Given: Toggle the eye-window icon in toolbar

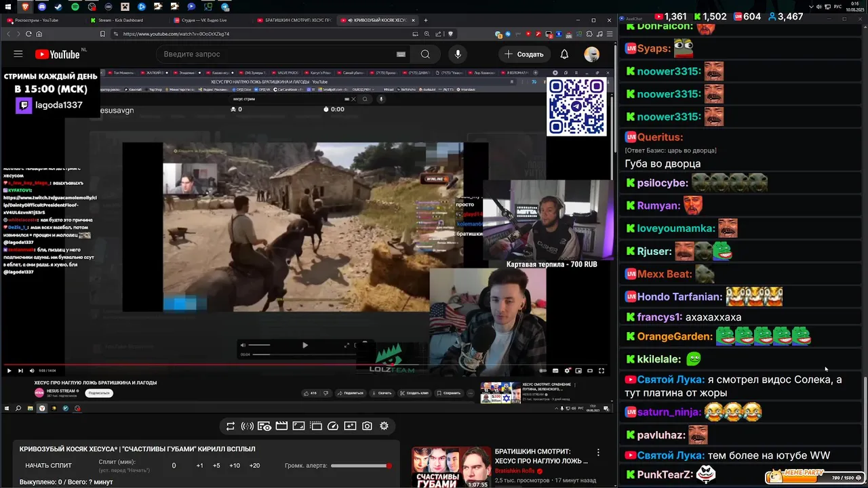Looking at the screenshot, I should pyautogui.click(x=264, y=426).
